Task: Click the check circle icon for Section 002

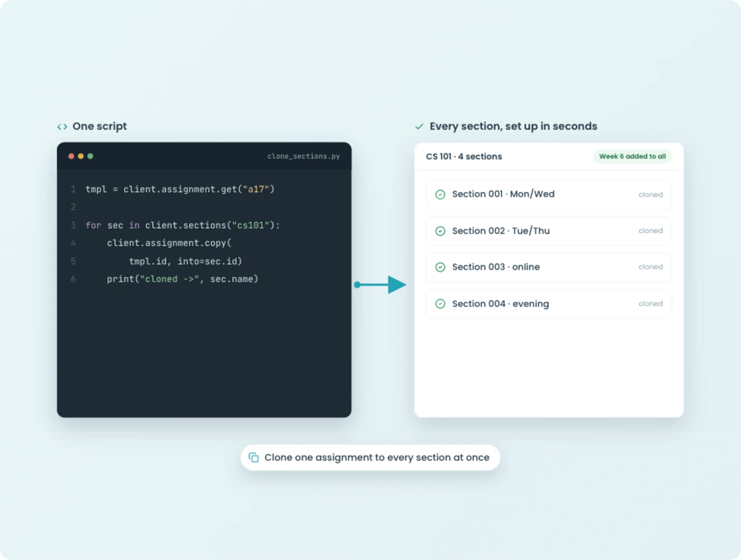Action: click(440, 231)
